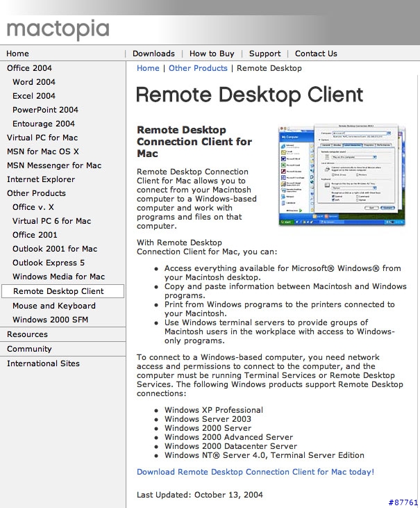This screenshot has height=508, width=420.
Task: Click the Windows 2000 Server list item
Action: click(208, 428)
